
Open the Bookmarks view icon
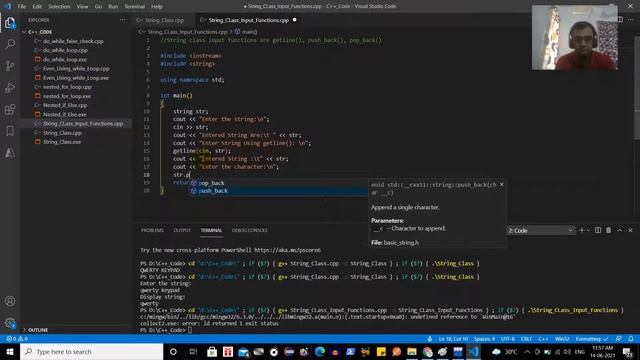(10, 131)
